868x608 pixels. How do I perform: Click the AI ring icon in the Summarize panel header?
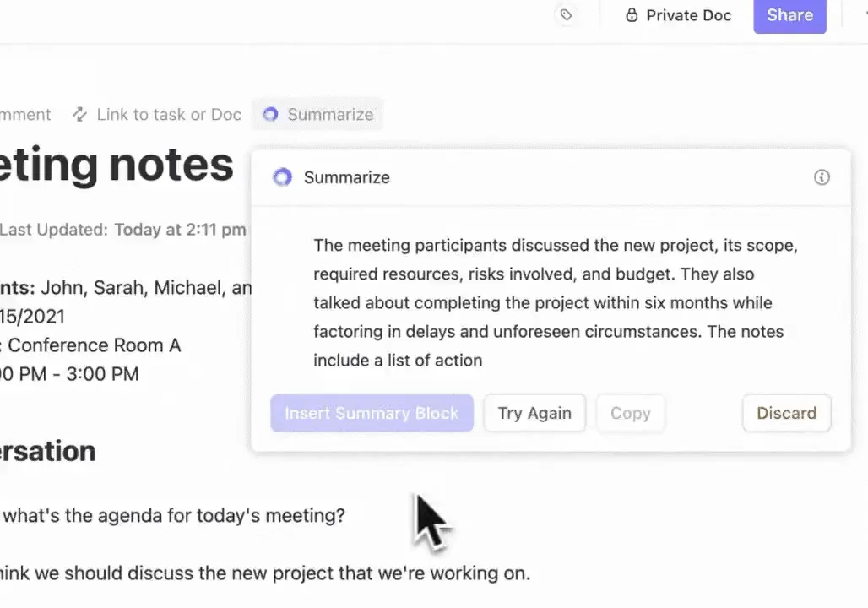(282, 177)
